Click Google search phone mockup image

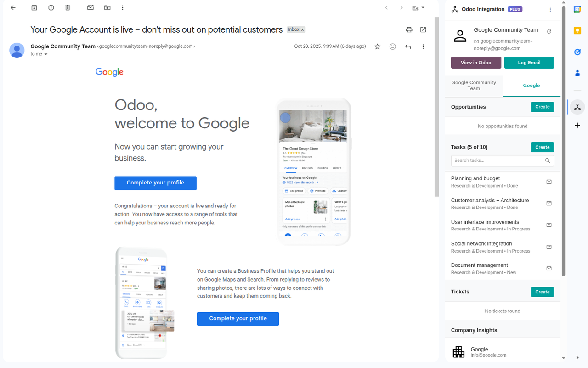click(145, 303)
